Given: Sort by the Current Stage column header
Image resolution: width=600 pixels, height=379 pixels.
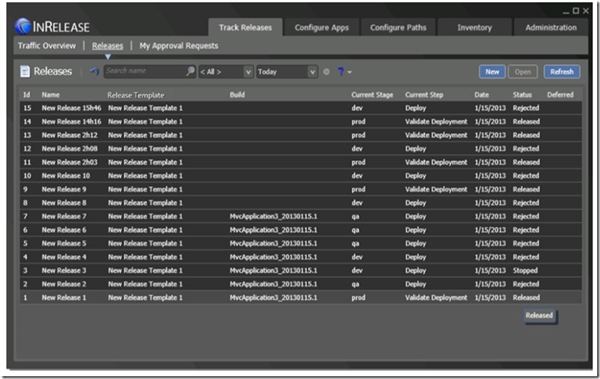Looking at the screenshot, I should coord(372,95).
